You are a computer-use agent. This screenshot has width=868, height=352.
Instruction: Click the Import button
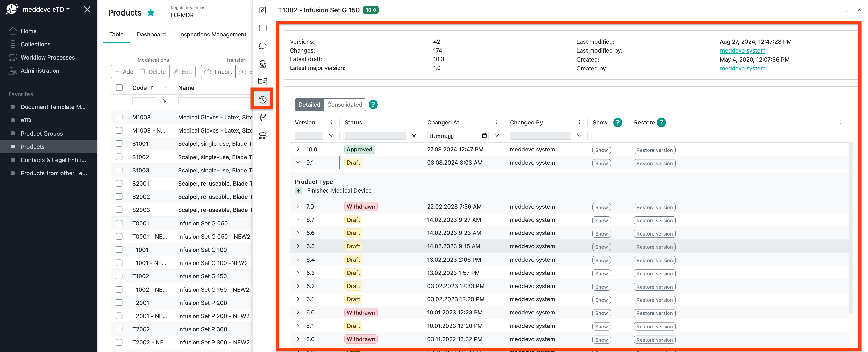click(x=218, y=71)
